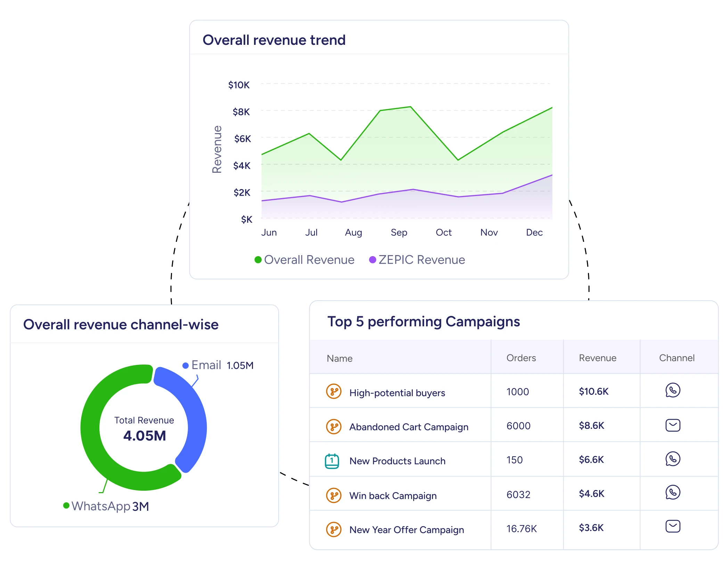Click the New Products Launch calendar icon
Screen dimensions: 728x563
pos(332,461)
